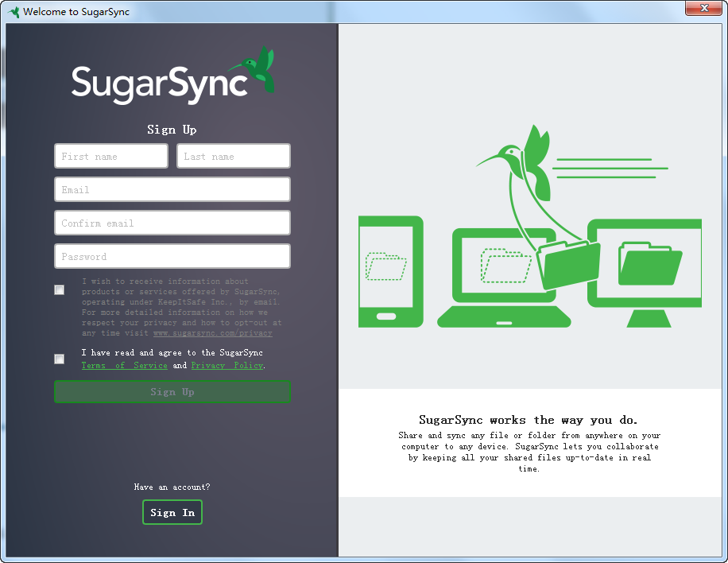Focus the Email text box
The image size is (728, 563).
click(x=172, y=189)
